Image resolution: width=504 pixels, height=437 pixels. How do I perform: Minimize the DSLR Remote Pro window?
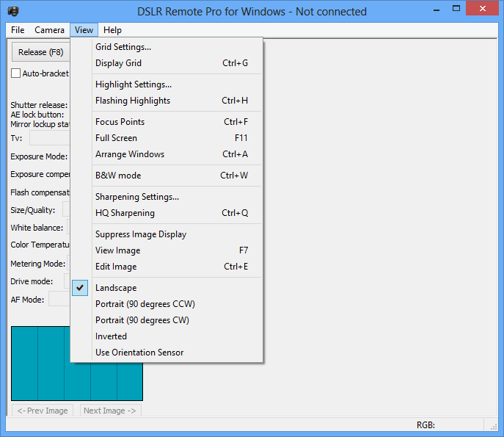[437, 9]
